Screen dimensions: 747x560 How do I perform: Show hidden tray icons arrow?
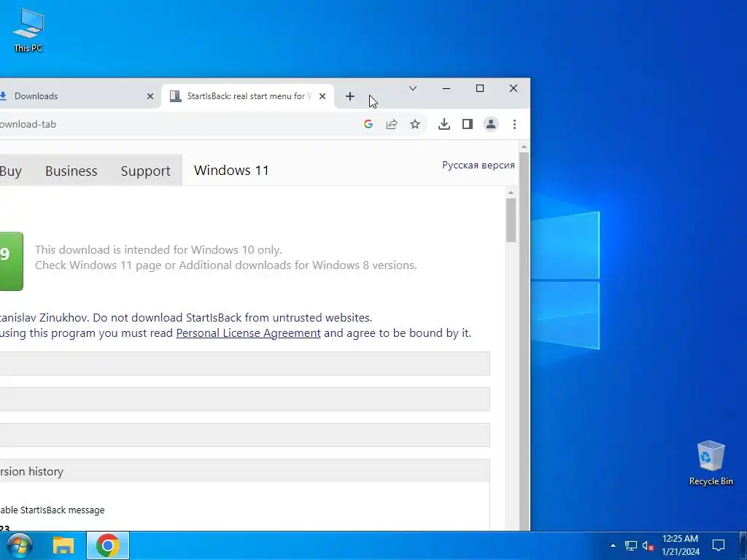(613, 545)
